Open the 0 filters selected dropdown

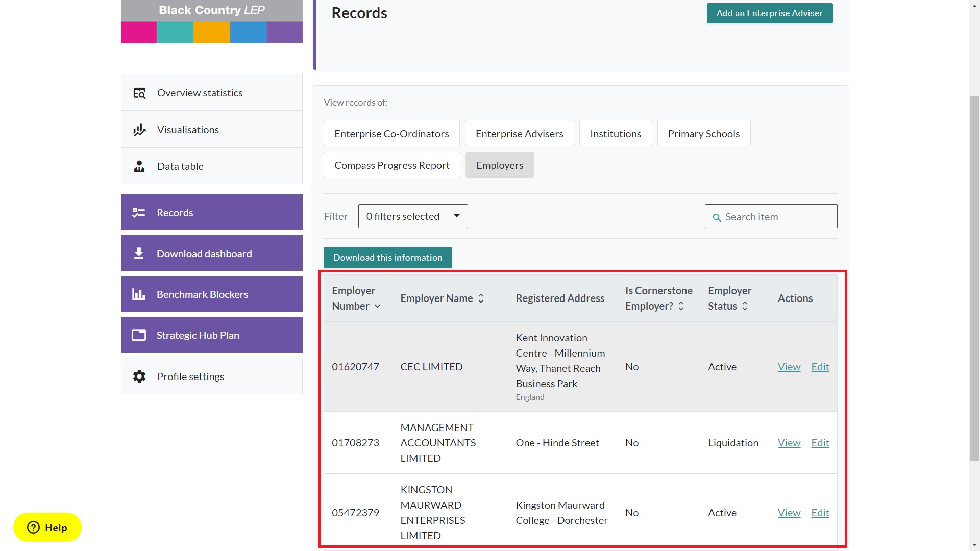413,216
